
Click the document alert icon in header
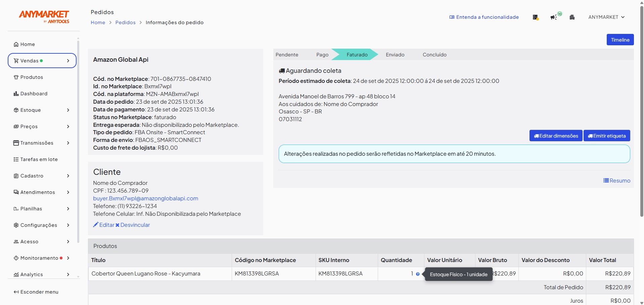tap(536, 17)
